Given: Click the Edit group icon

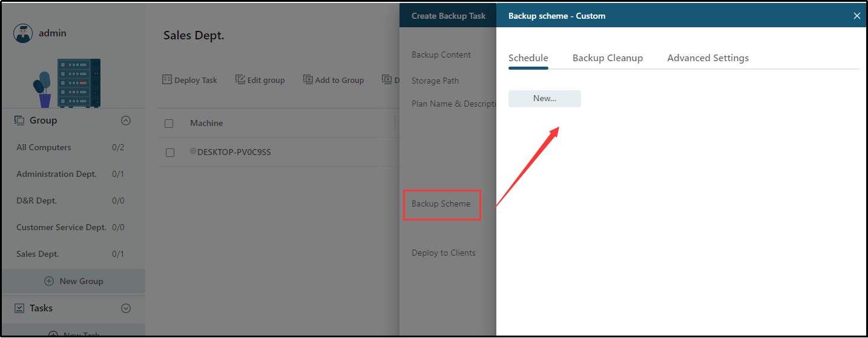Looking at the screenshot, I should point(240,79).
